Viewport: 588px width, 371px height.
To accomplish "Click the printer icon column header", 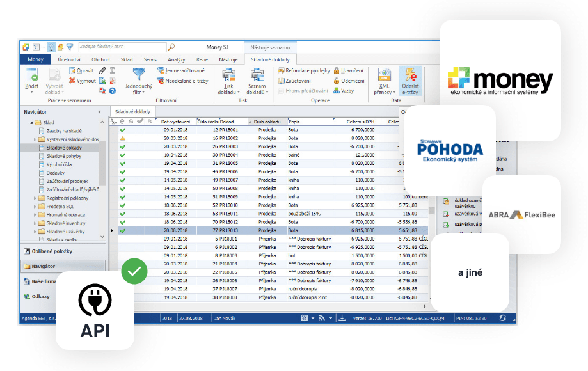I will coord(131,122).
